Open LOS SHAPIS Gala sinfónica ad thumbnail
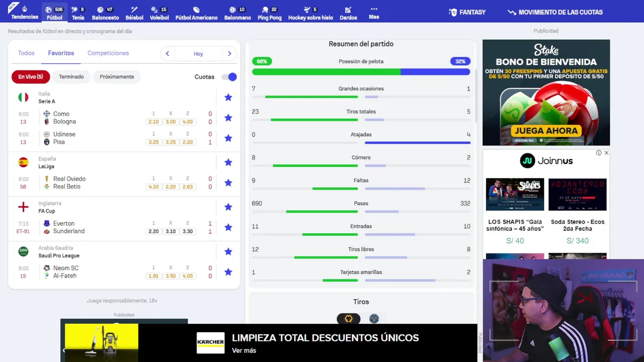This screenshot has height=362, width=644. (x=515, y=194)
